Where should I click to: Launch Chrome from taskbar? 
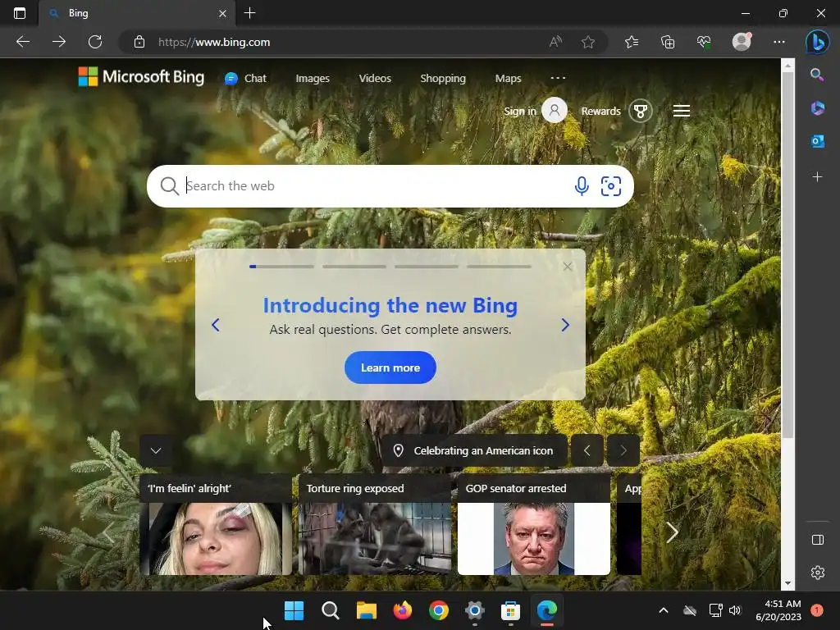pos(439,610)
